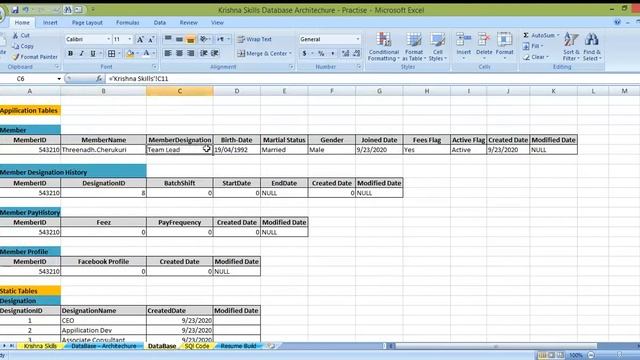Click Decrease Indent icon
The image size is (640, 360).
[204, 53]
